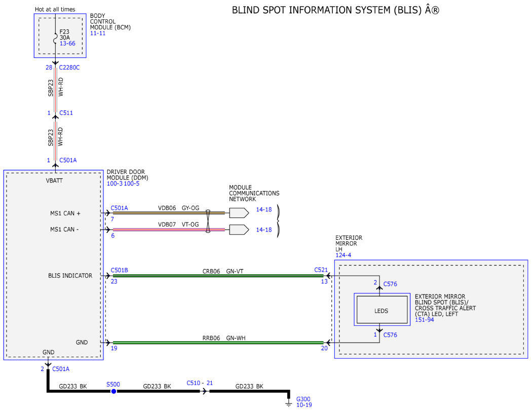This screenshot has height=411, width=532.
Task: Click the Hot at all times label
Action: point(55,10)
